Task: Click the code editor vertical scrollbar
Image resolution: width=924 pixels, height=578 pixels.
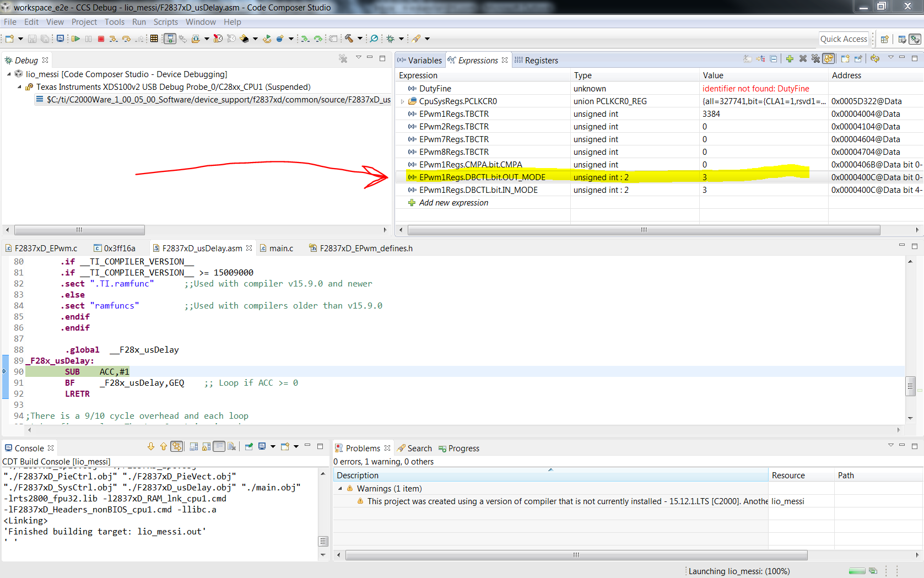Action: coord(910,386)
